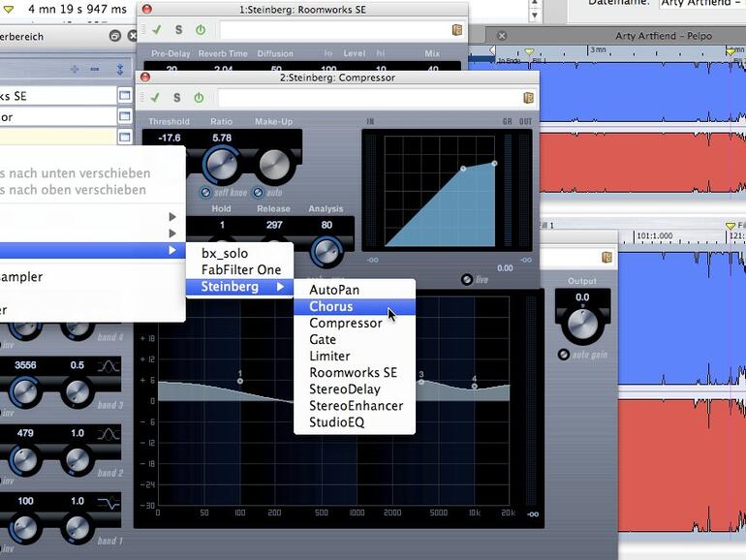This screenshot has width=746, height=560.
Task: Toggle the live option in the Compressor
Action: 467,280
